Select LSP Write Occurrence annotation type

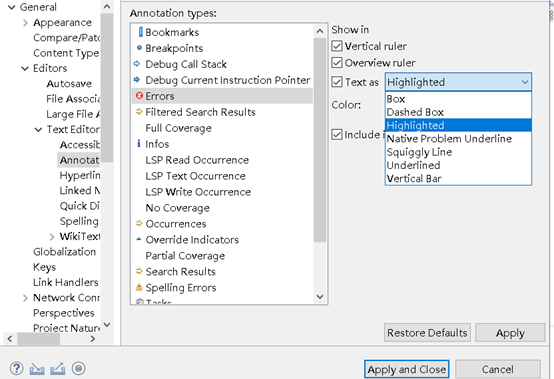198,191
